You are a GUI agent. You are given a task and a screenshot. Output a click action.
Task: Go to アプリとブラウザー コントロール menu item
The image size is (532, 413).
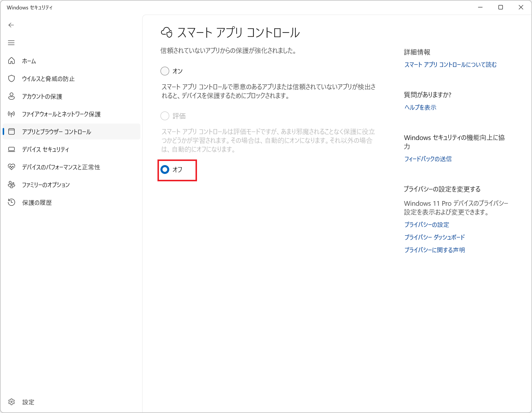(57, 132)
